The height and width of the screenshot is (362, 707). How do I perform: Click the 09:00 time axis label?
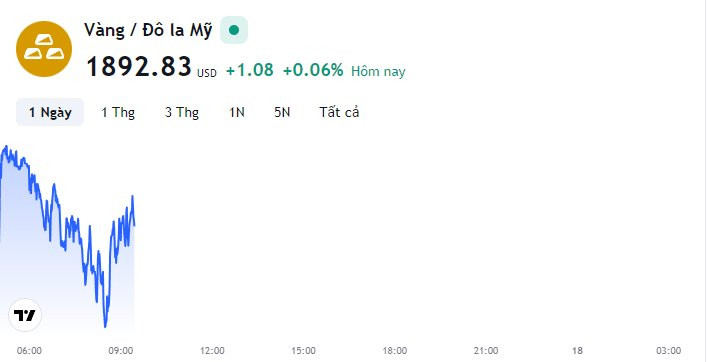121,350
